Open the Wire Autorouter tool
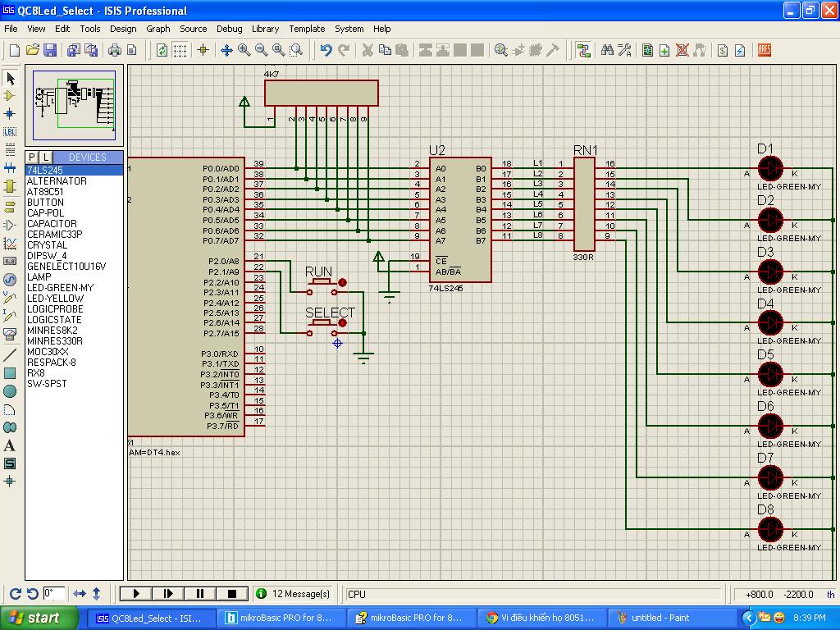 tap(583, 50)
